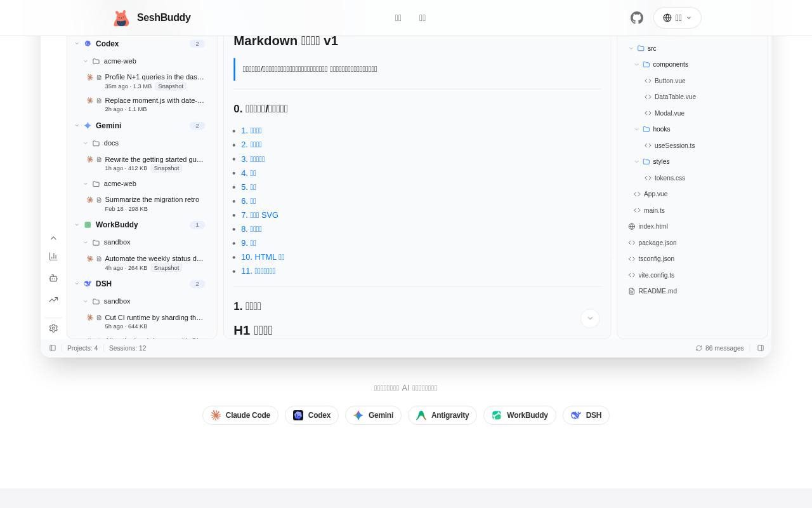Image resolution: width=812 pixels, height=508 pixels.
Task: Open session "Replace moment.js with date-…"
Action: [x=145, y=105]
